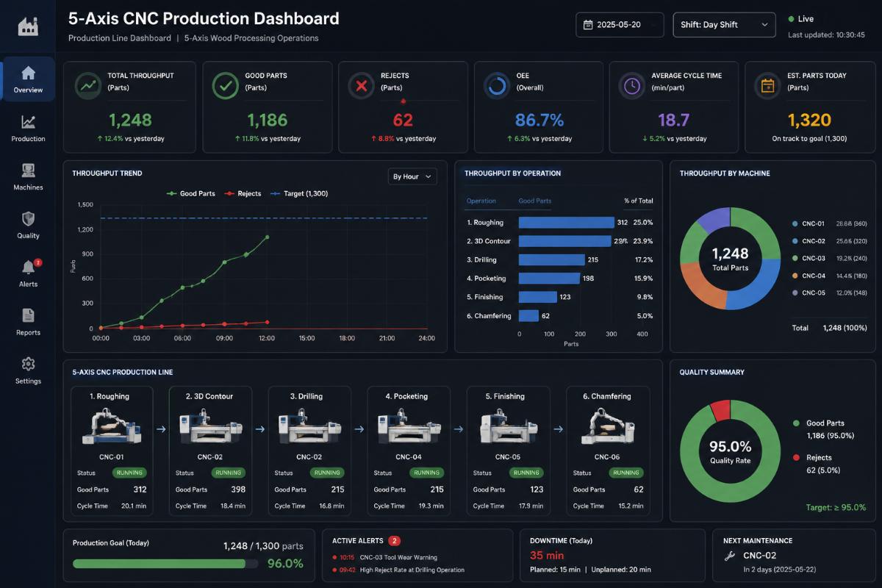The width and height of the screenshot is (882, 588).
Task: Click RUNNING badge on Finishing card
Action: click(526, 473)
